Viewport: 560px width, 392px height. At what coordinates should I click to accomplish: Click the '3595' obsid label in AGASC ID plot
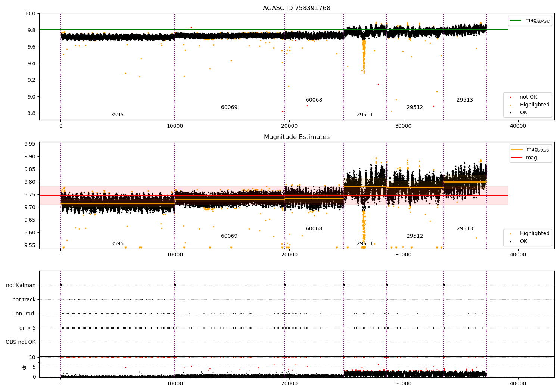tap(117, 115)
